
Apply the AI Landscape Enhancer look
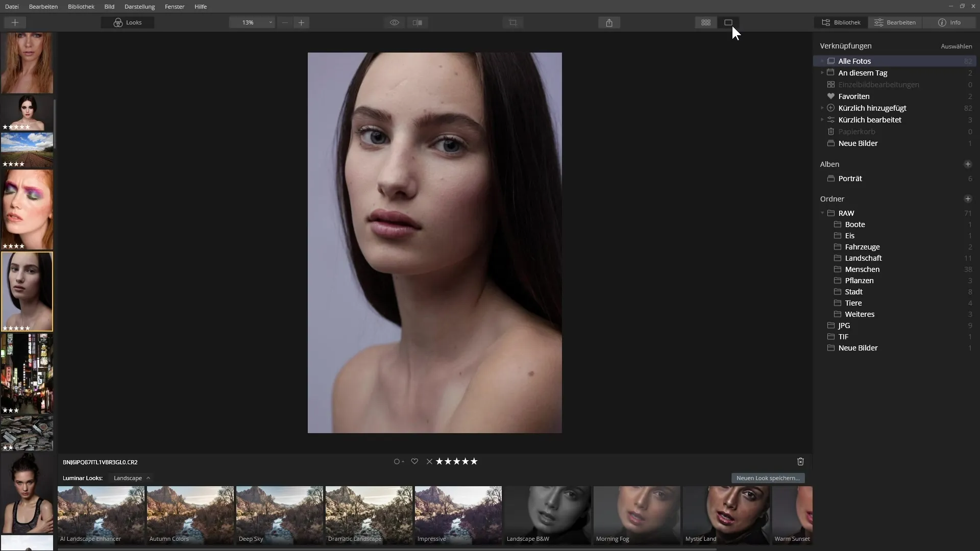101,515
